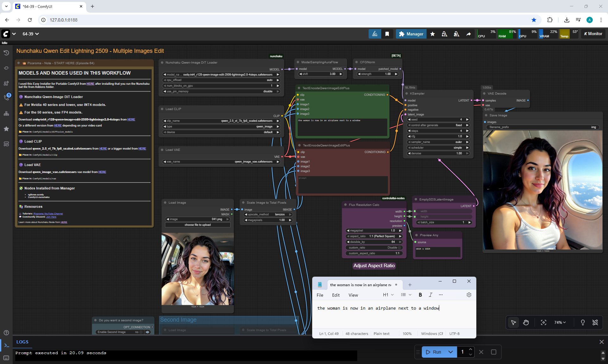This screenshot has height=364, width=608.
Task: Open the node library sidebar icon
Action: pyautogui.click(x=6, y=83)
